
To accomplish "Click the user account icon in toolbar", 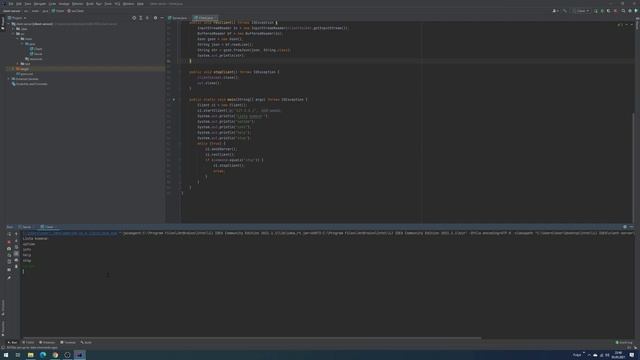I will click(x=555, y=11).
